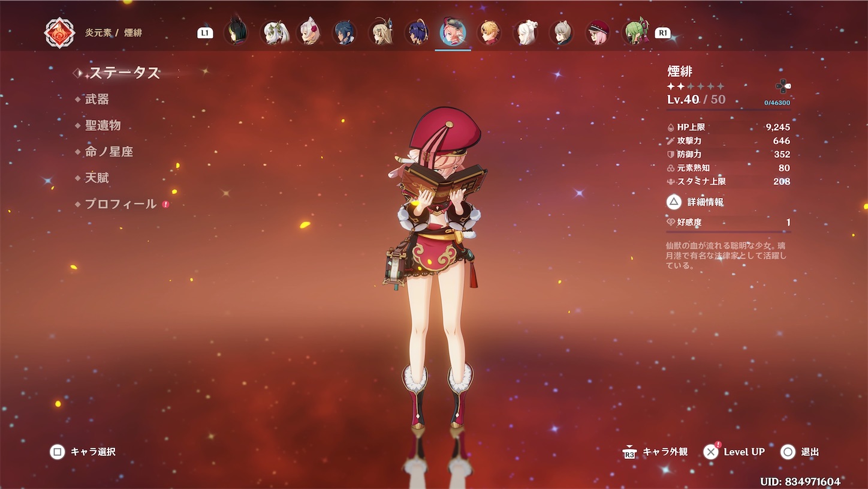Select the dark blue-haired character portrait
868x489 pixels.
tap(345, 32)
